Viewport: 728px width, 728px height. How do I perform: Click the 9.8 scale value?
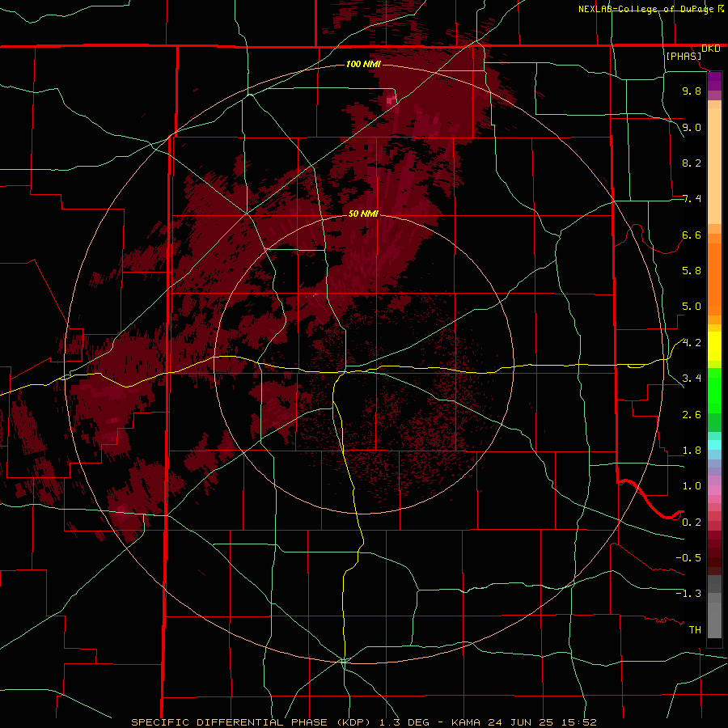(x=692, y=91)
